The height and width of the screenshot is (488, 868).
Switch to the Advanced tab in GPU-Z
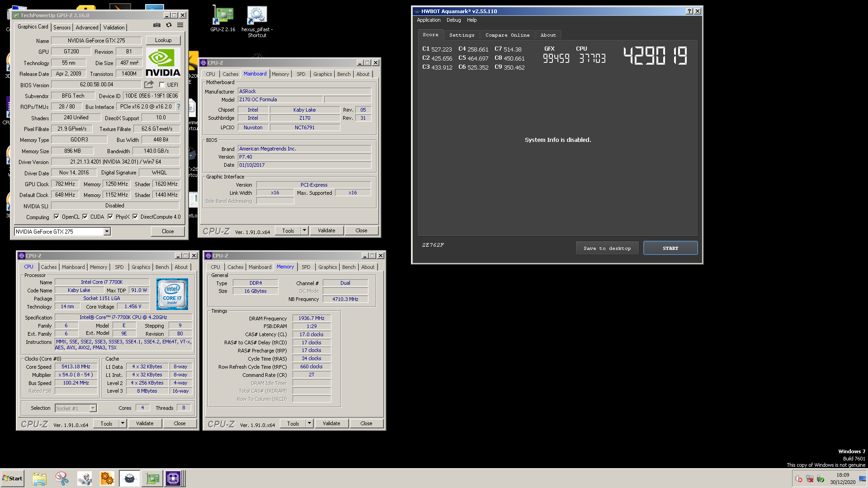(x=87, y=28)
